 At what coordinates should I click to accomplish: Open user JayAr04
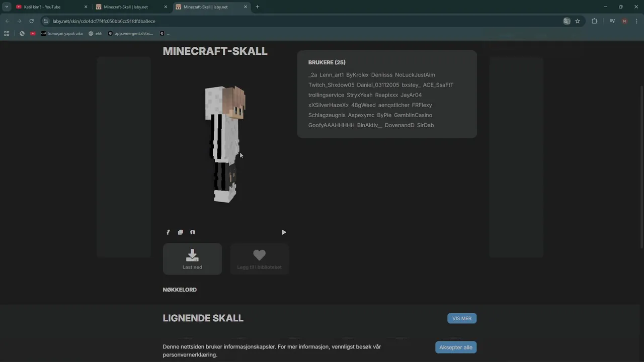[411, 95]
